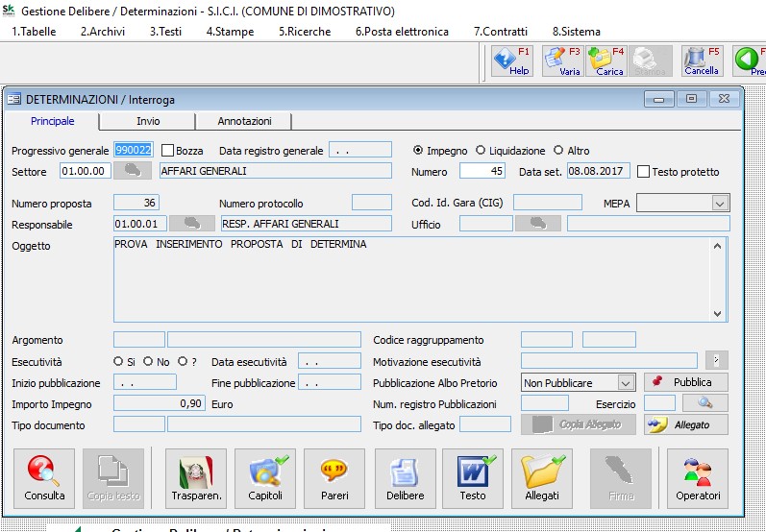Open the 7.Contratti menu
Image resolution: width=766 pixels, height=532 pixels.
pyautogui.click(x=501, y=32)
